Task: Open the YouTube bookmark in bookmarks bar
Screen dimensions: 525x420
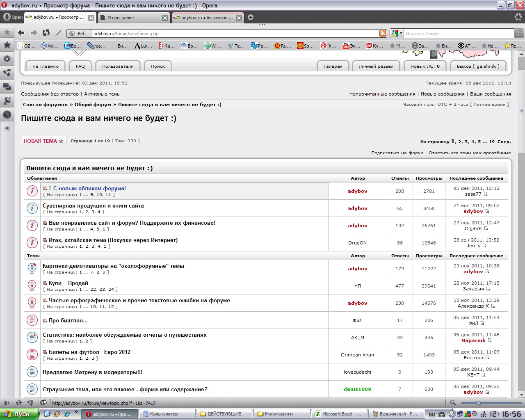Action: (x=352, y=46)
